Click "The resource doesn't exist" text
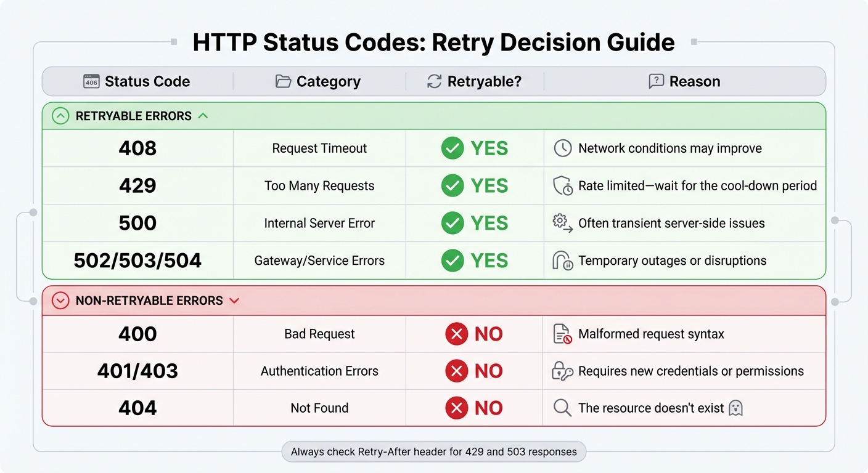 [651, 408]
